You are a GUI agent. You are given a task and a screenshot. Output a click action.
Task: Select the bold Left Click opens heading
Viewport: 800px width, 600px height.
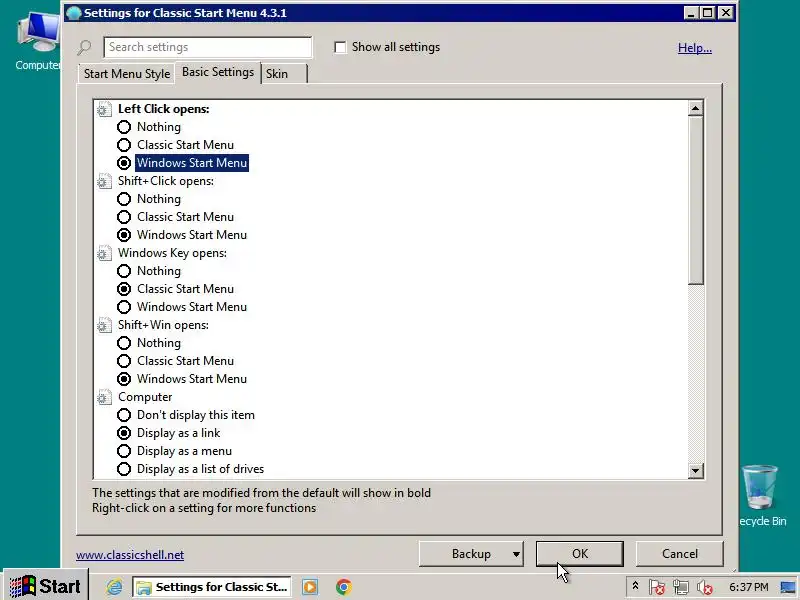(163, 109)
